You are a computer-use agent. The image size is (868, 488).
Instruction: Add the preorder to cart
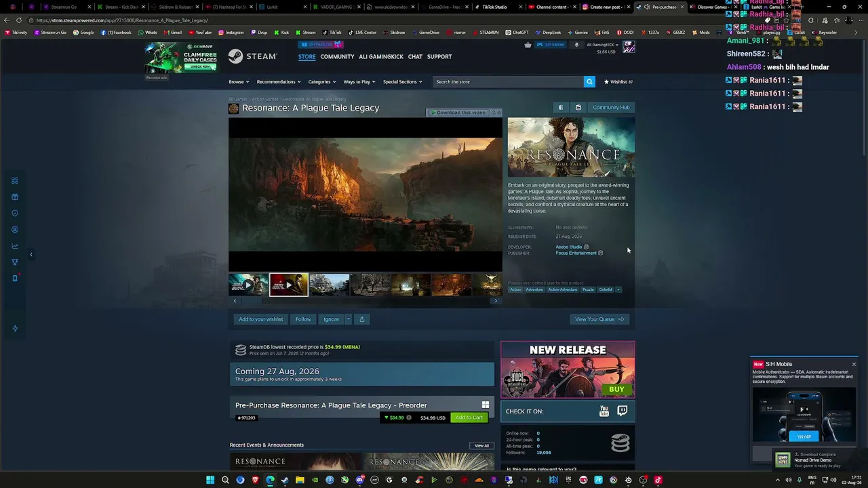click(469, 418)
